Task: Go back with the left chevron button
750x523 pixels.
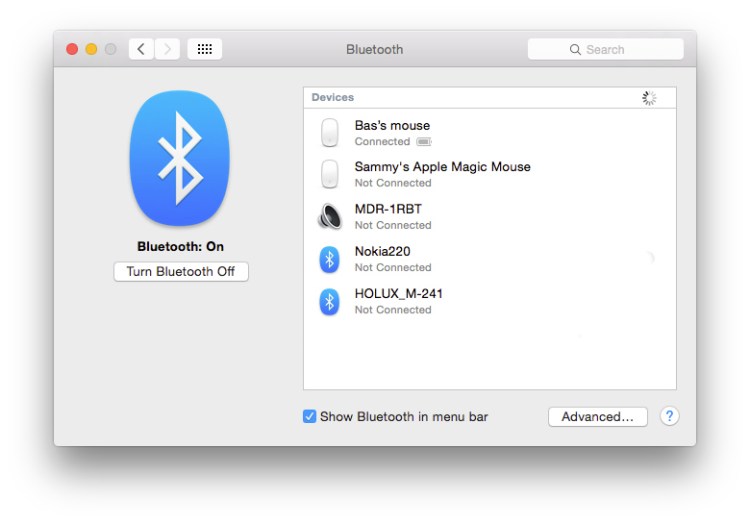Action: point(141,49)
